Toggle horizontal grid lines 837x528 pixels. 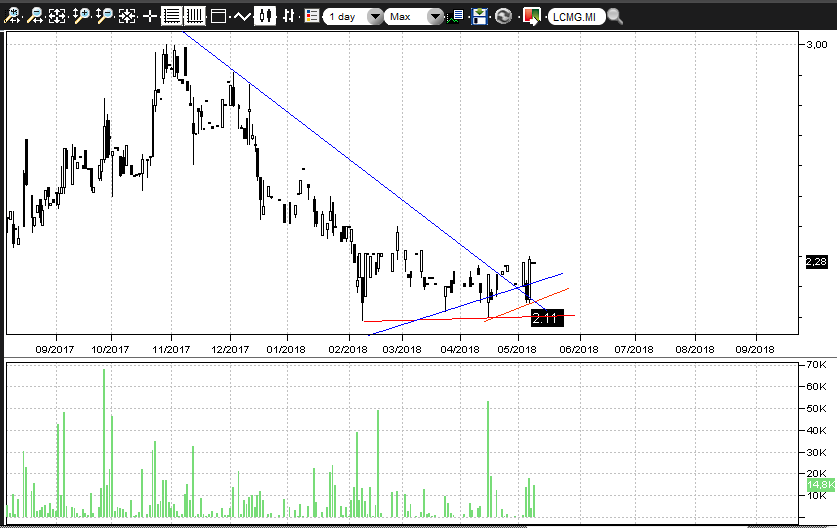point(172,16)
